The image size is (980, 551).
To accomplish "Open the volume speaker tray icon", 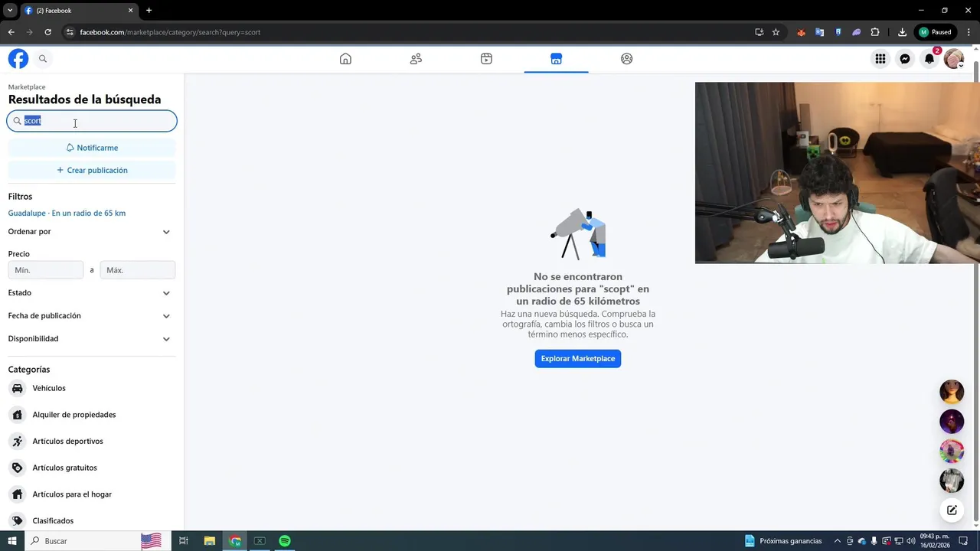I will click(x=910, y=541).
